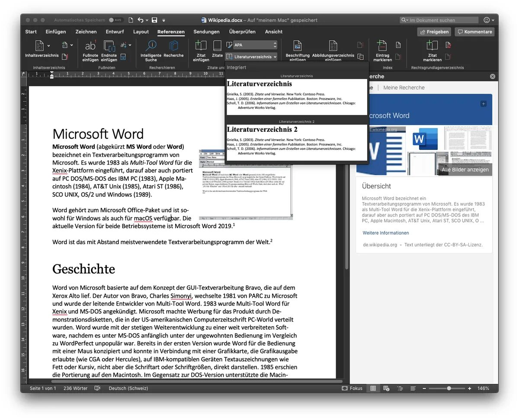
Task: Click the Freigeben button
Action: pyautogui.click(x=434, y=32)
